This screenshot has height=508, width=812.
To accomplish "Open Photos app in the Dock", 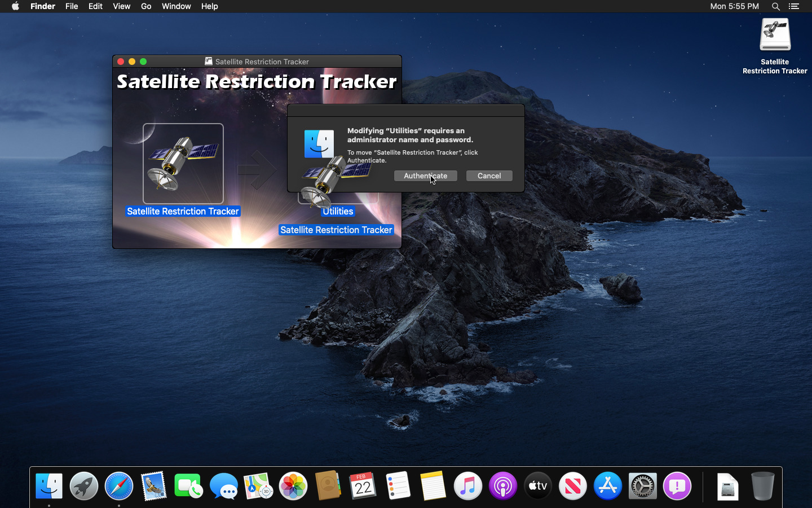I will [x=293, y=486].
